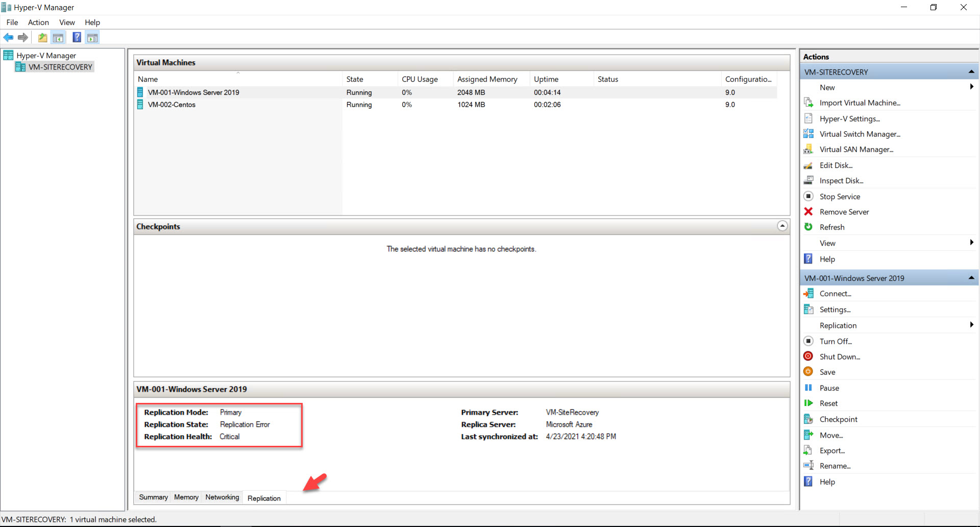Expand the New submenu arrow
Viewport: 980px width, 527px height.
[x=972, y=87]
